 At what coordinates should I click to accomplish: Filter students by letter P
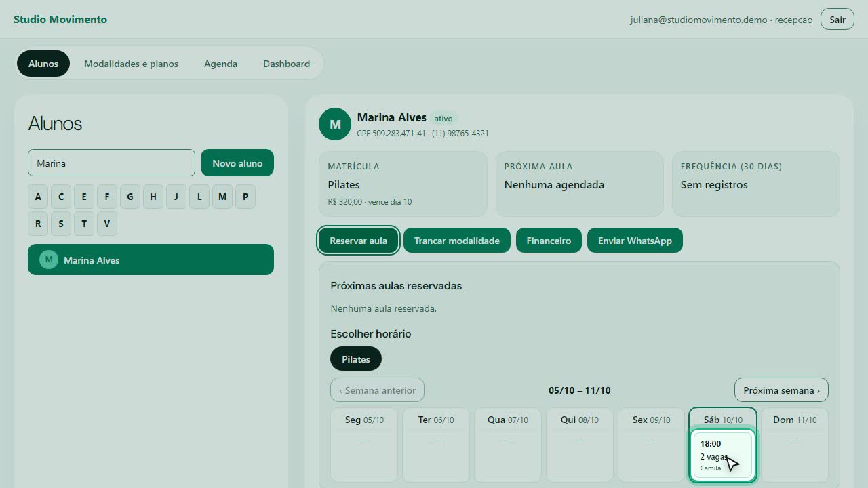pyautogui.click(x=245, y=197)
